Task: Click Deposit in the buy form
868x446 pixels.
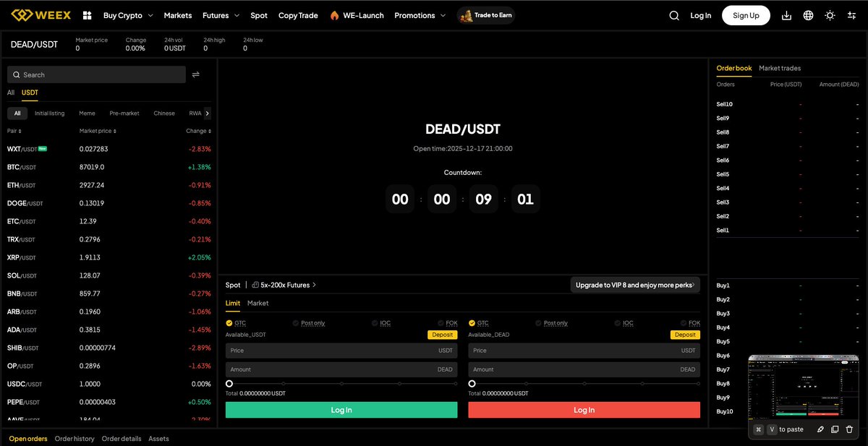Action: click(x=443, y=335)
